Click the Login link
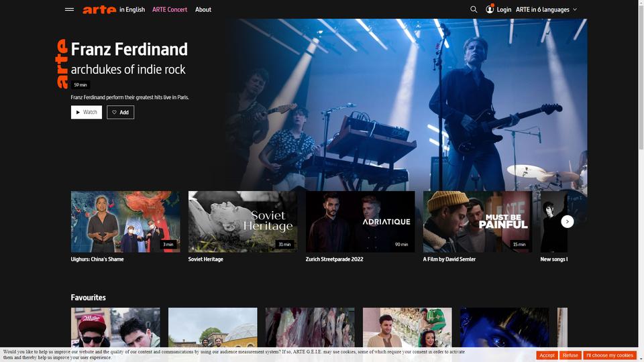 click(x=504, y=9)
